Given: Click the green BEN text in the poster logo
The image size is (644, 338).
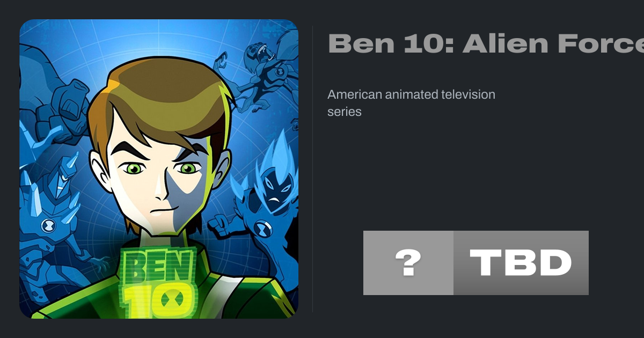Looking at the screenshot, I should (x=157, y=265).
